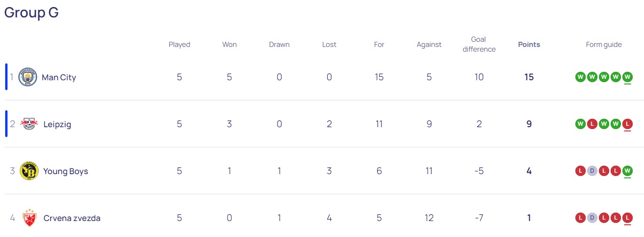Click Young Boys' draw form badge
Screen dimensions: 644x237
(x=592, y=171)
